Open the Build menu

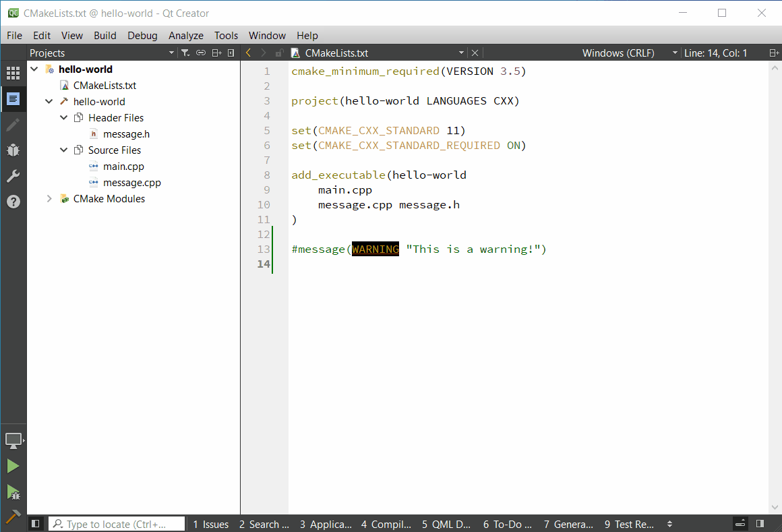point(104,36)
